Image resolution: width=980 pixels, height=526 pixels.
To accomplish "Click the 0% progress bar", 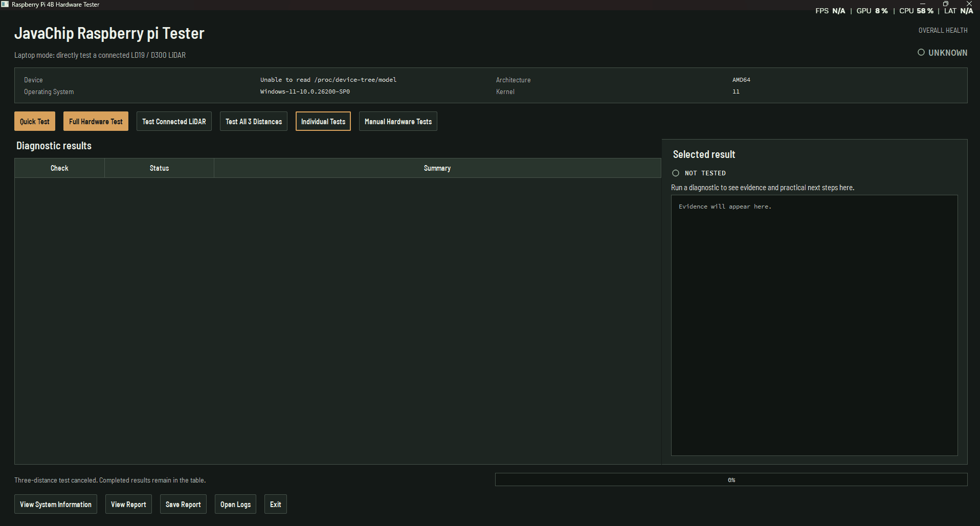I will coord(731,479).
